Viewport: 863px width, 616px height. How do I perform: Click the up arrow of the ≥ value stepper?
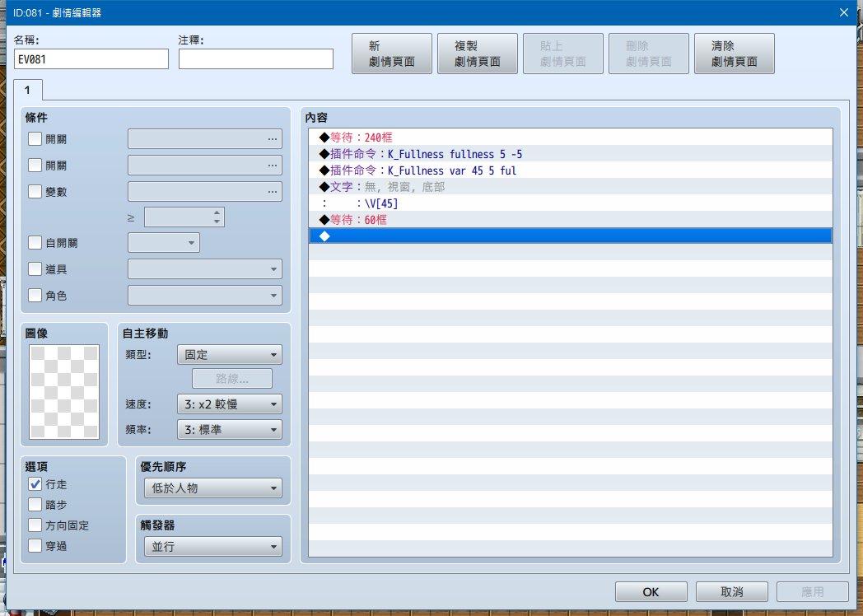pos(217,213)
